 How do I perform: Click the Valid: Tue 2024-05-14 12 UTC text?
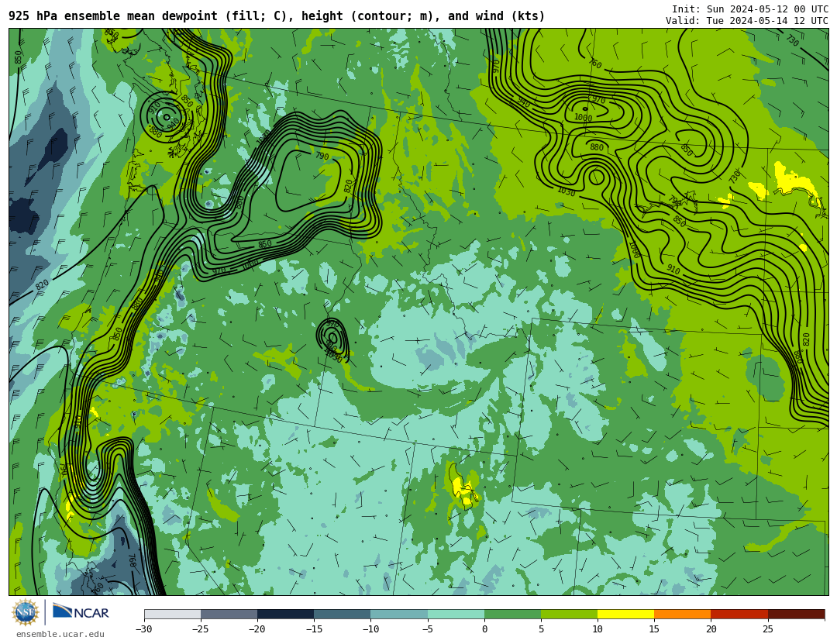(747, 21)
